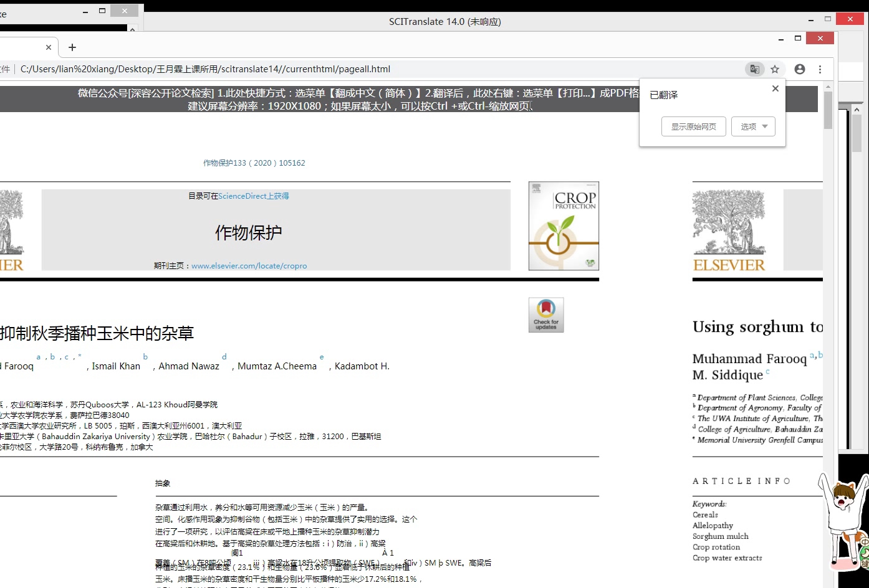Click the page vertical scrollbar thumb

pyautogui.click(x=828, y=110)
